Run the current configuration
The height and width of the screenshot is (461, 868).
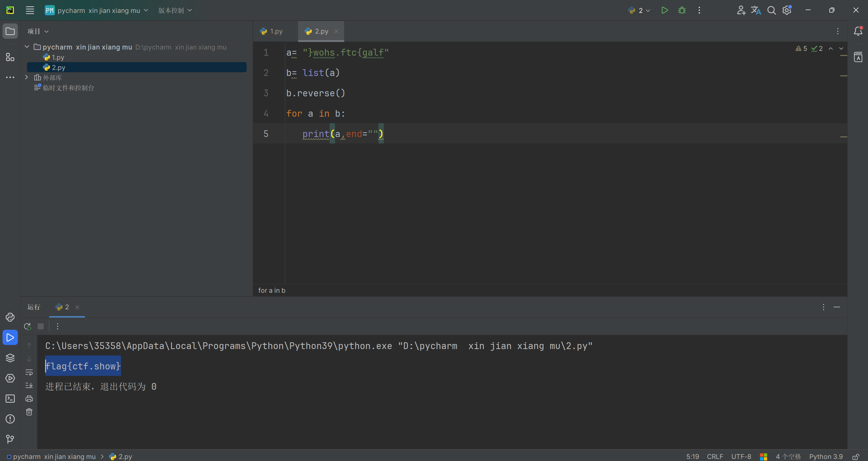coord(665,10)
